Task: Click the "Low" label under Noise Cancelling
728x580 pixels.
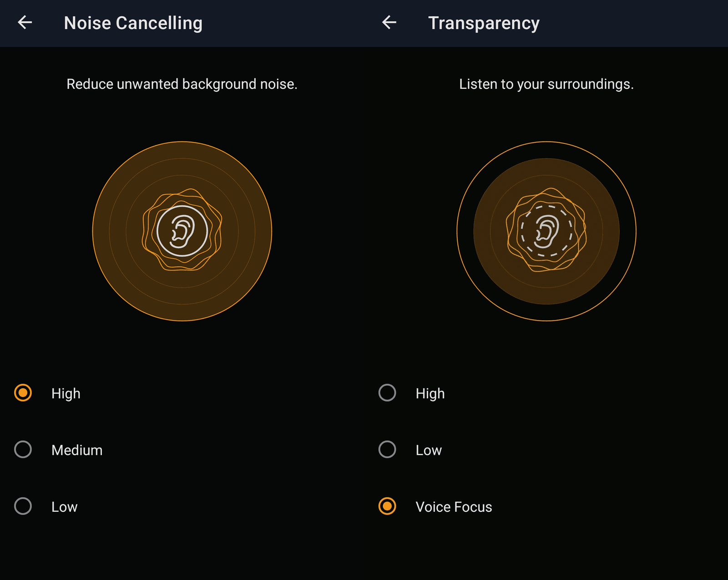Action: [64, 507]
